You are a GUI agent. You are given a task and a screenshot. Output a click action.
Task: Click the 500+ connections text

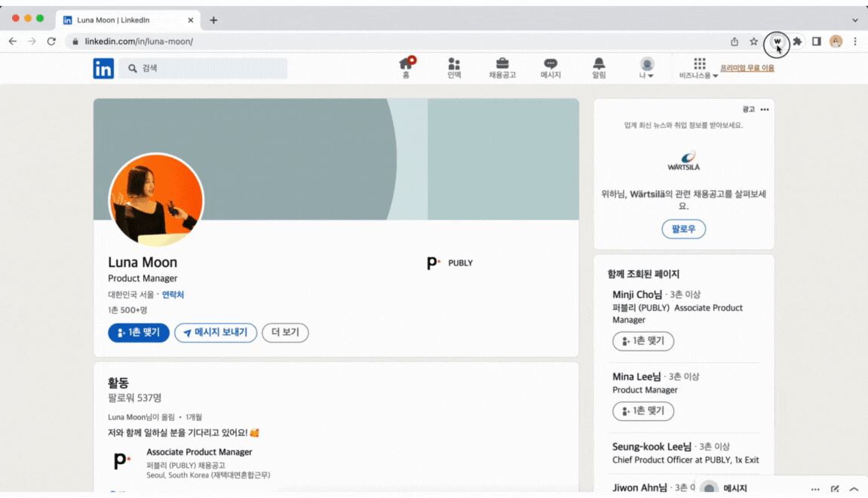(127, 310)
